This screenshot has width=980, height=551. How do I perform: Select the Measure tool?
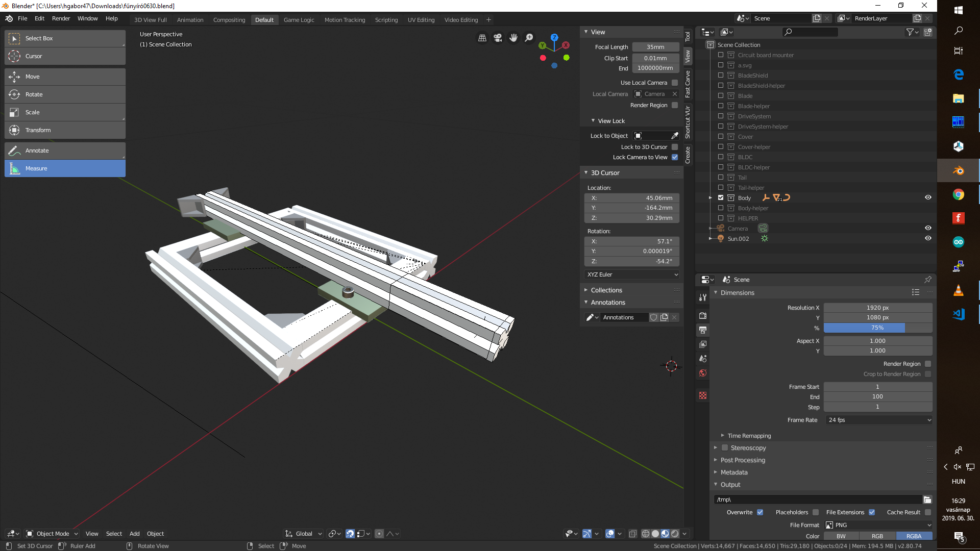(x=65, y=168)
